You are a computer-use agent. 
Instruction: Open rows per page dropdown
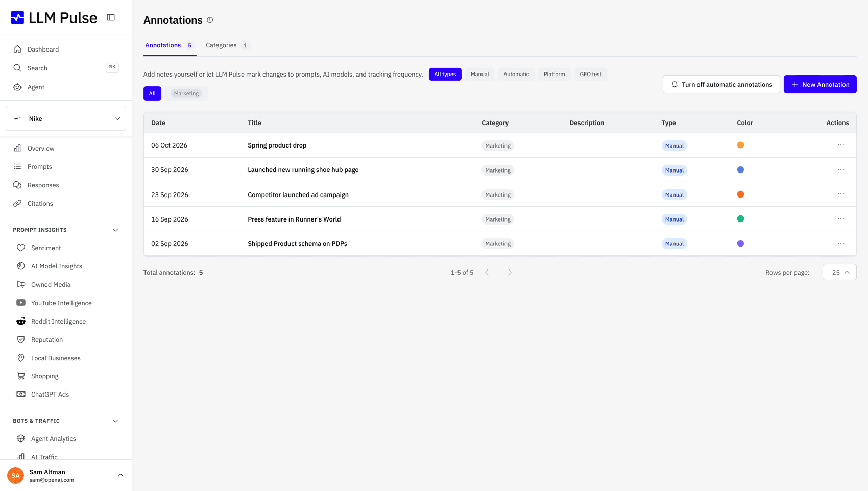coord(839,272)
